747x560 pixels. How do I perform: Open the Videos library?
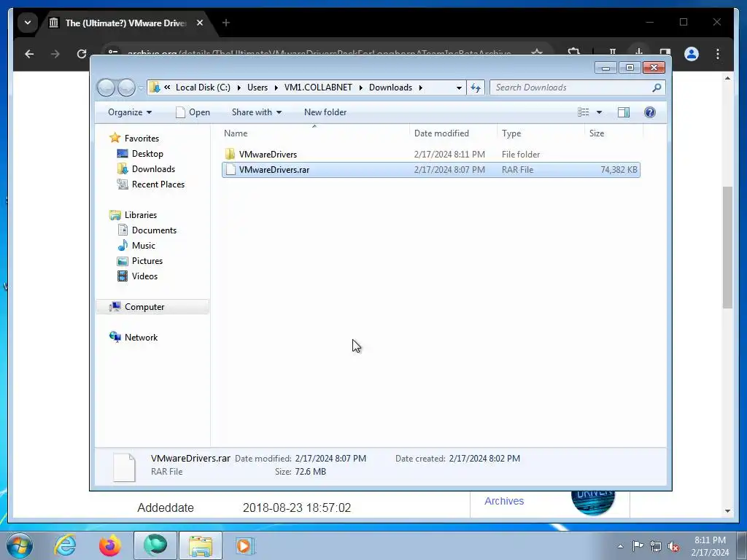tap(144, 276)
